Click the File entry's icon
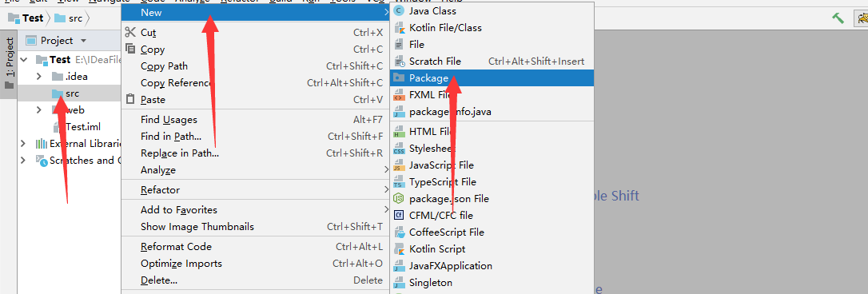868x294 pixels. [x=399, y=44]
